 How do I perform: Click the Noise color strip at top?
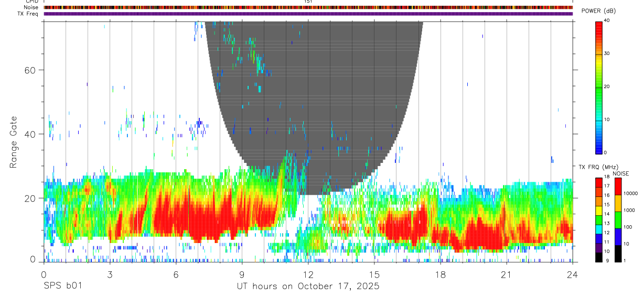point(308,7)
